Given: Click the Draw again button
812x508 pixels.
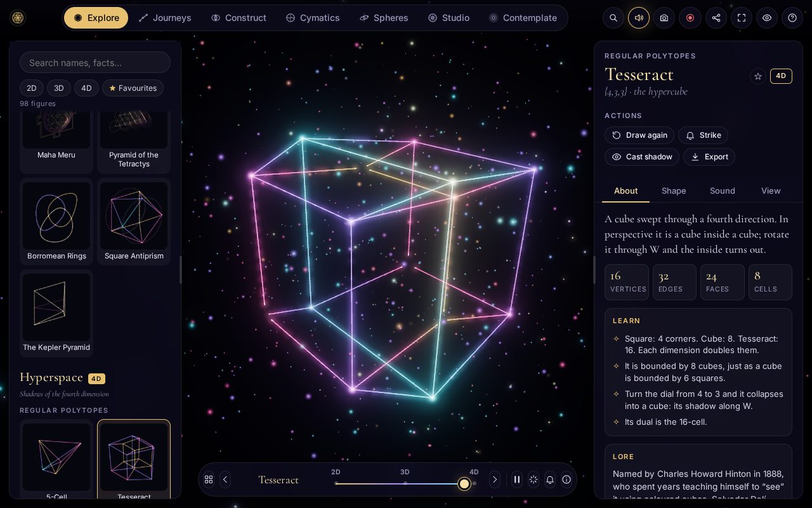Looking at the screenshot, I should point(639,135).
